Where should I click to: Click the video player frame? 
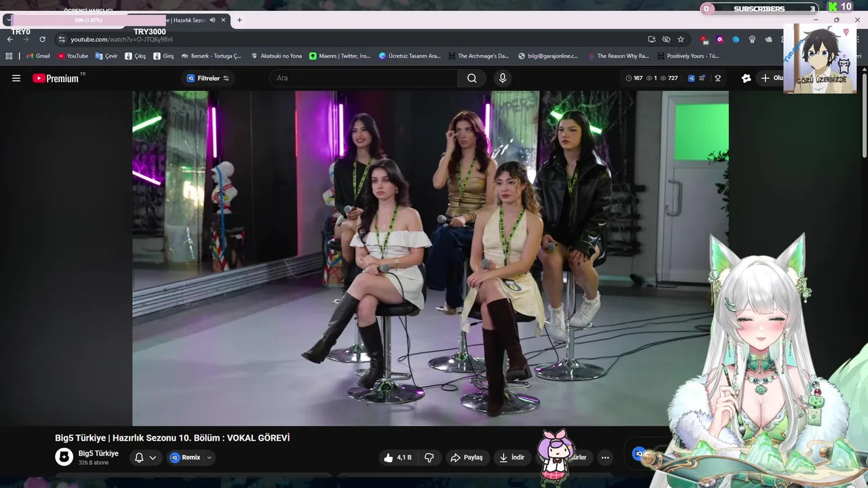coord(430,258)
